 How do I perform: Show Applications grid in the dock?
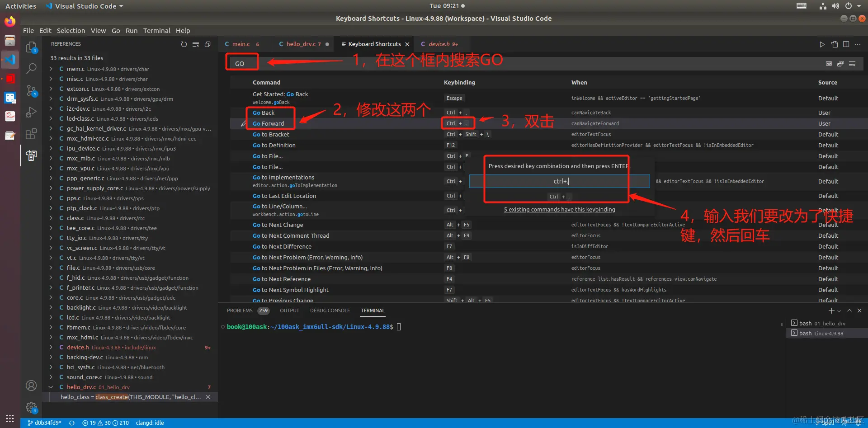[10, 419]
